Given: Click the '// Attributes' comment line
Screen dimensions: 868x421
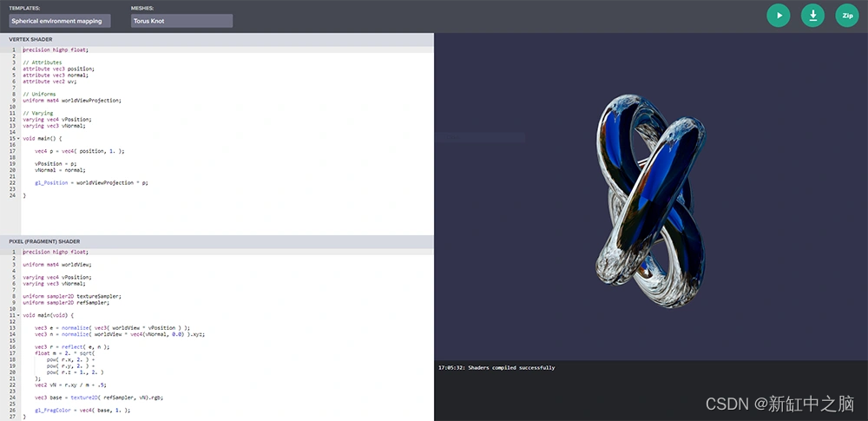Looking at the screenshot, I should tap(42, 62).
